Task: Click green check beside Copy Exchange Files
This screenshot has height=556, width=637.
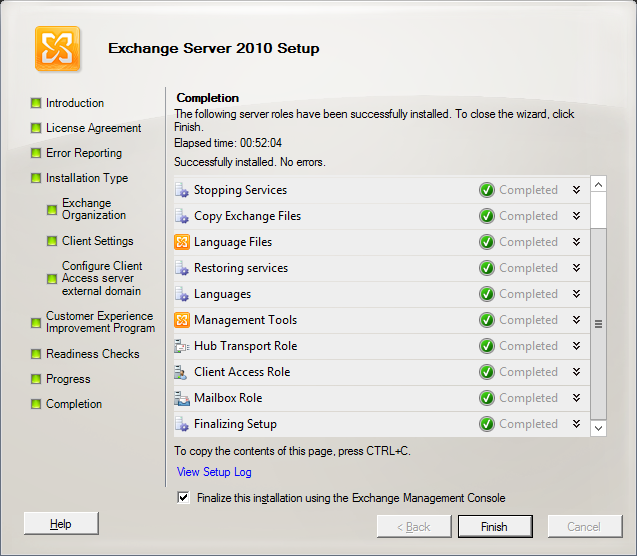Action: pos(487,216)
